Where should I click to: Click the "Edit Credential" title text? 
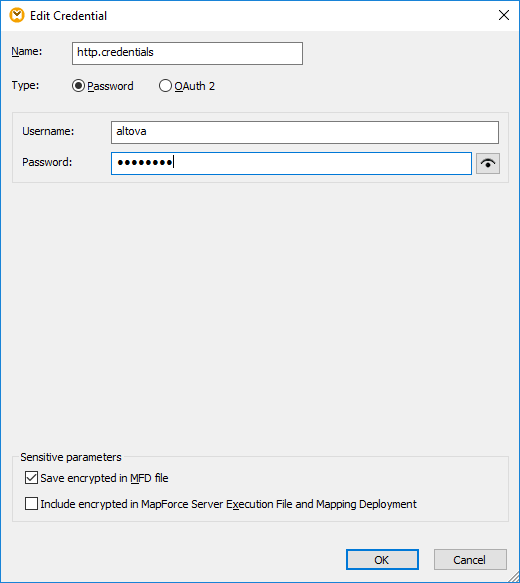[x=68, y=16]
